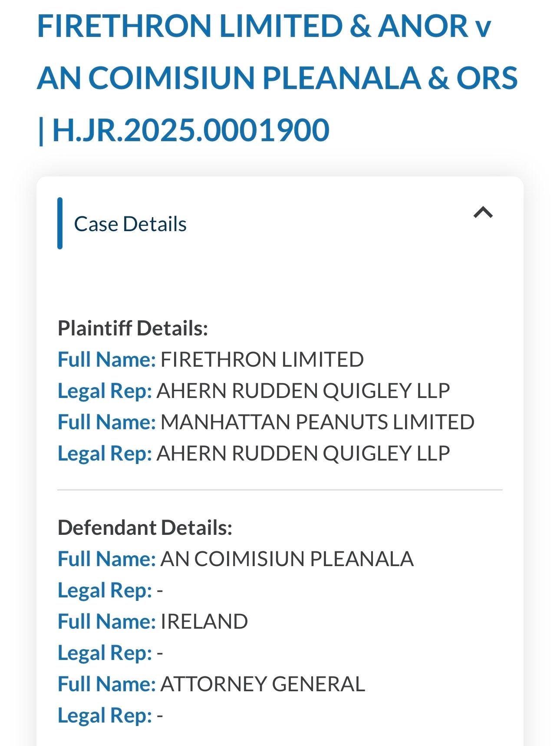
Task: Click "AN COIMISIUN PLEANALA & ORS" in the title
Action: [277, 78]
